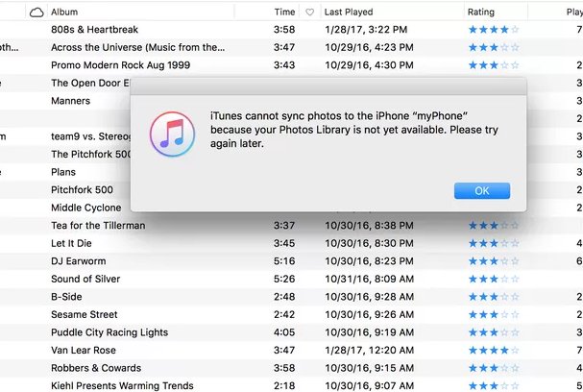Viewport: 583px width, 392px height.
Task: Select Puddle City Racing Lights row
Action: [292, 332]
